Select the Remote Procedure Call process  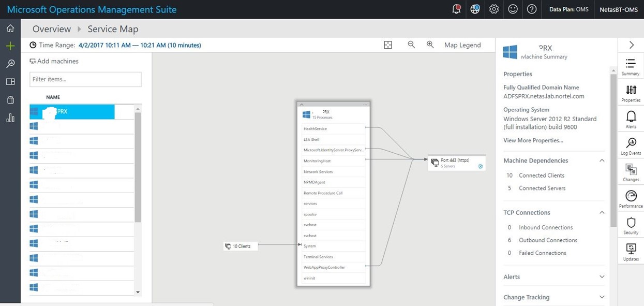[x=333, y=193]
